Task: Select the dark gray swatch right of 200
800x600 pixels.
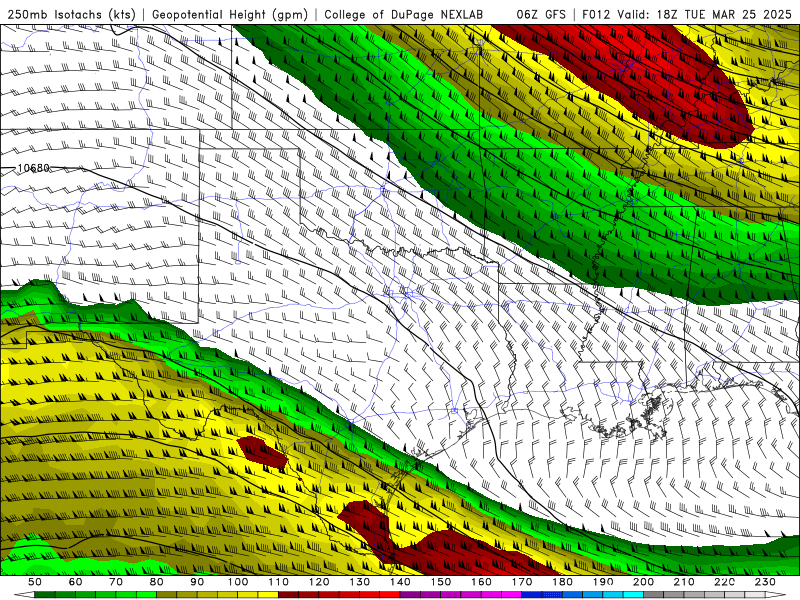Action: pyautogui.click(x=654, y=595)
